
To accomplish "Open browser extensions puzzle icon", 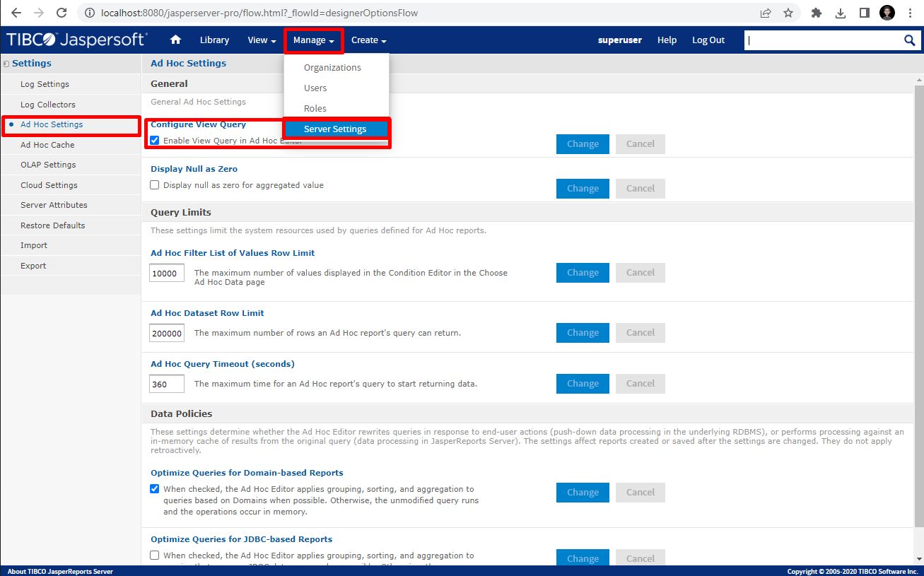I will pos(817,13).
